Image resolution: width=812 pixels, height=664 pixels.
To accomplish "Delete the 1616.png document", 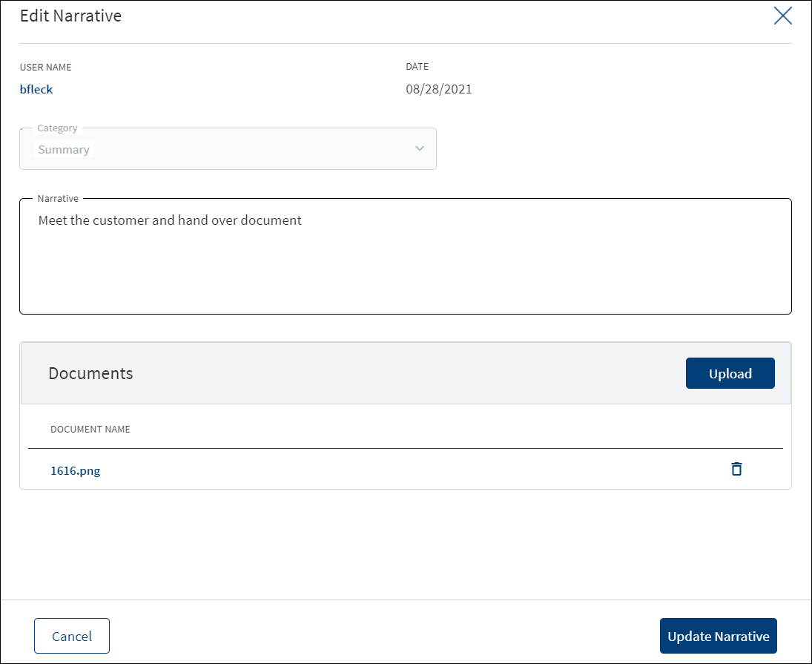I will pyautogui.click(x=736, y=469).
